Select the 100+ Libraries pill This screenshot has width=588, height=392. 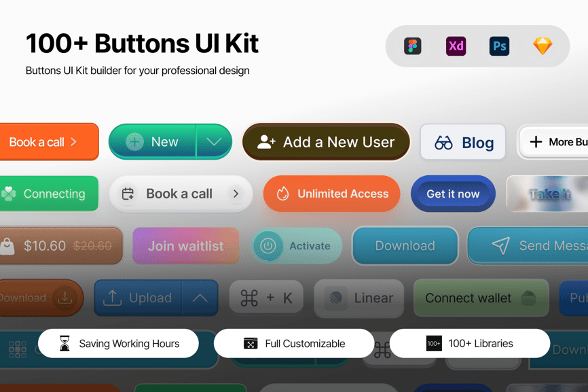click(470, 344)
